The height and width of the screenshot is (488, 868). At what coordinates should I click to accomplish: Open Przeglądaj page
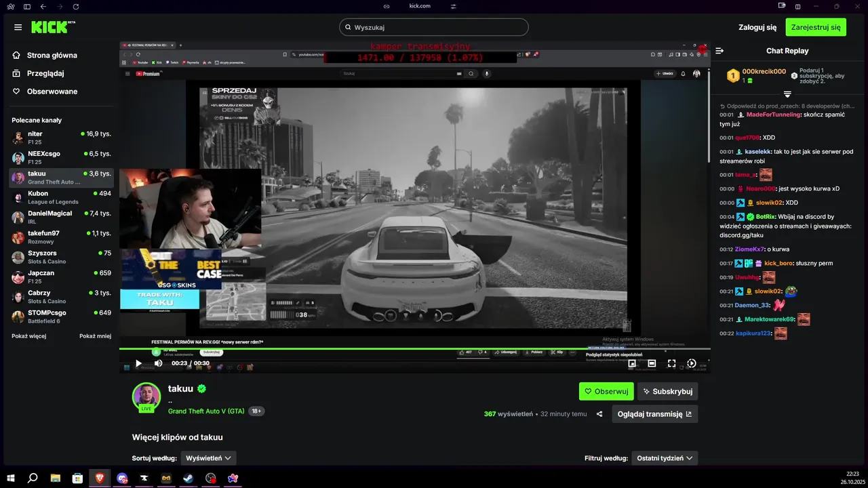click(x=38, y=73)
